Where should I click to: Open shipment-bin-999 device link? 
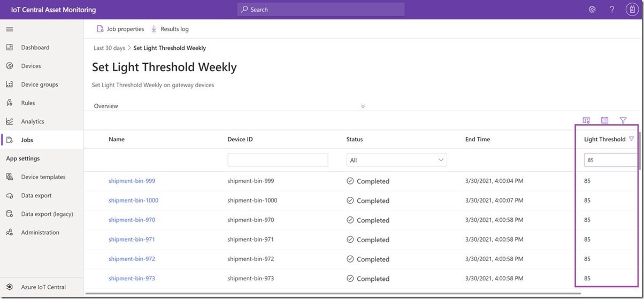coord(132,181)
